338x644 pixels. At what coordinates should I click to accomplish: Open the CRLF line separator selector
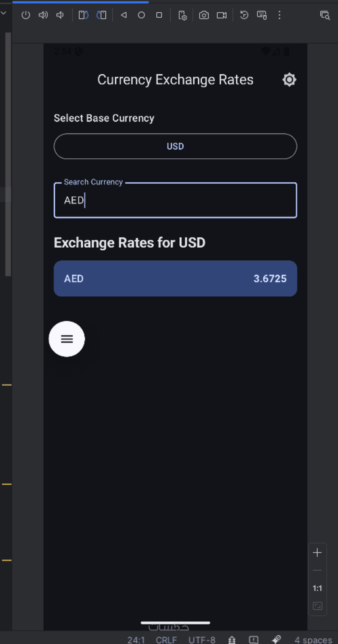(166, 640)
